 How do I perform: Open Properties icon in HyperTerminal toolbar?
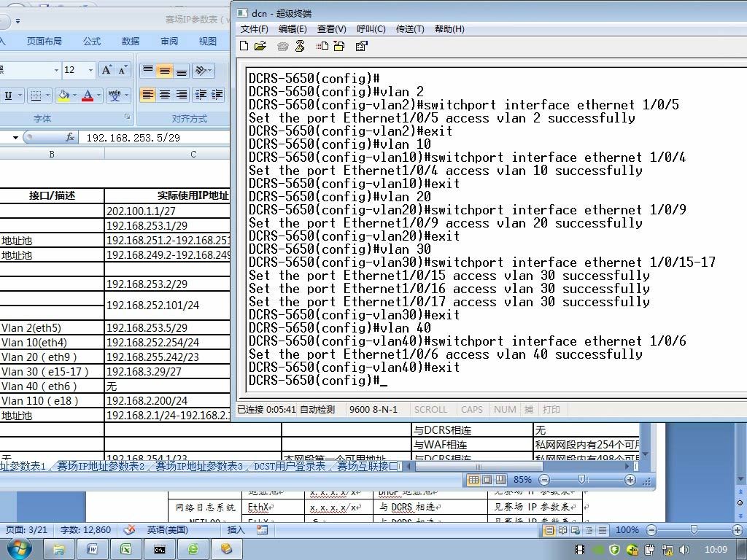tap(362, 46)
